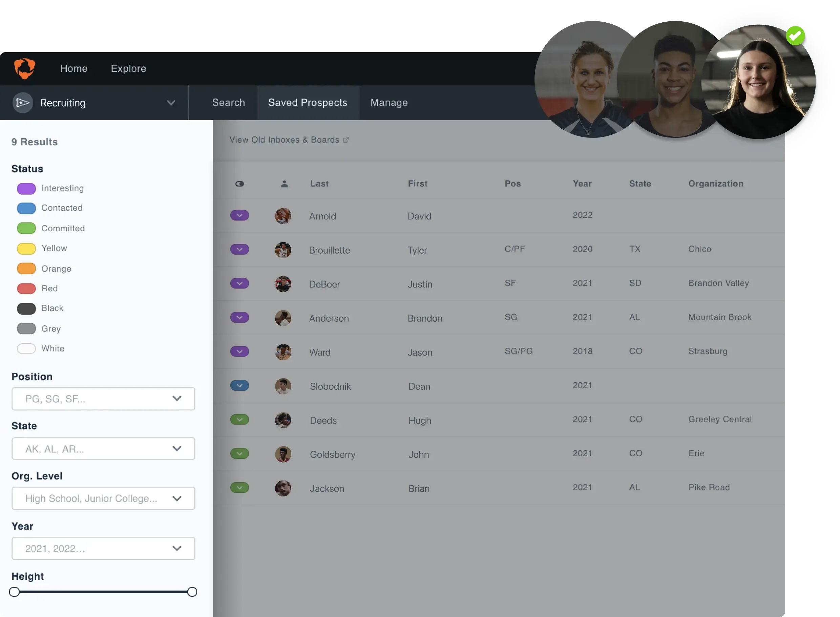840x617 pixels.
Task: Click Tyler Brouillette's profile picture
Action: click(x=283, y=250)
